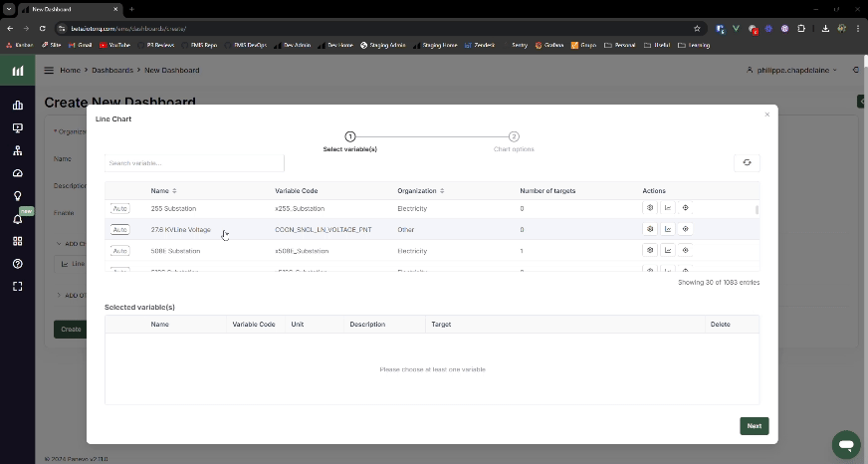This screenshot has width=868, height=464.
Task: Open the support chat bubble
Action: coord(846,445)
